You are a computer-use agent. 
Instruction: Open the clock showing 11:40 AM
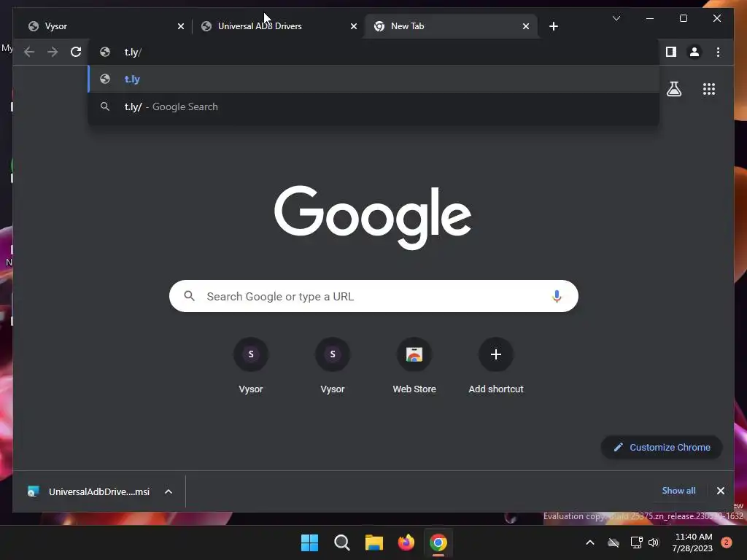click(693, 542)
